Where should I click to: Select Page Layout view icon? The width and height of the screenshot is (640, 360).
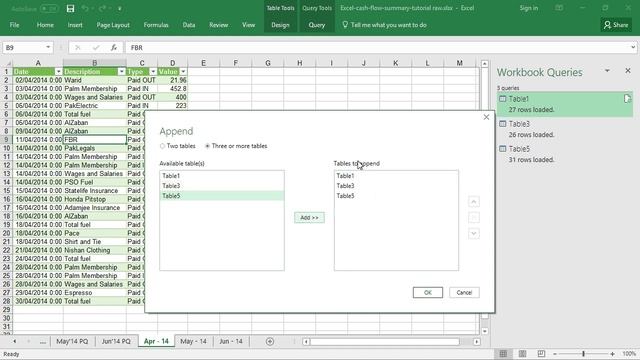(x=522, y=354)
